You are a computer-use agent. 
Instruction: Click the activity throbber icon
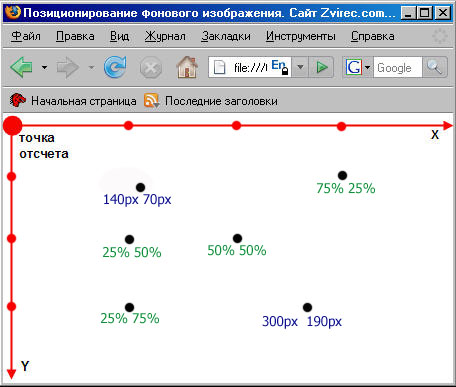pyautogui.click(x=440, y=36)
